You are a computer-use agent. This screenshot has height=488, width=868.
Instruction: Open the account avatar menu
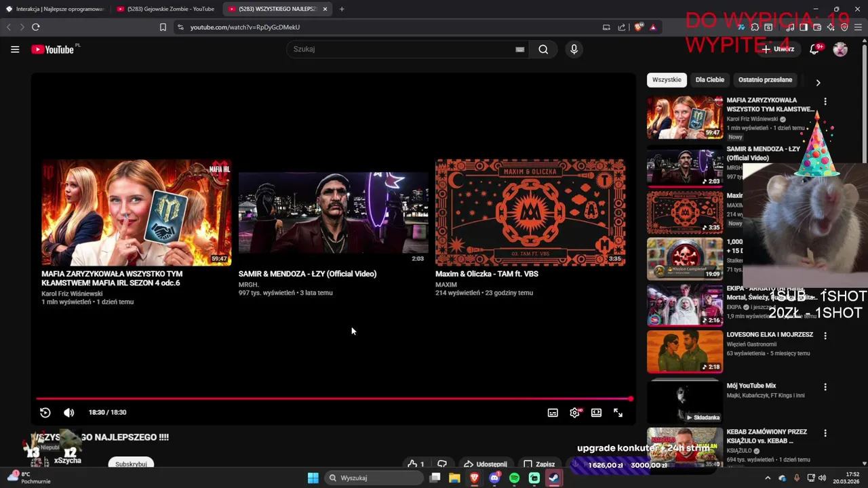[x=840, y=49]
